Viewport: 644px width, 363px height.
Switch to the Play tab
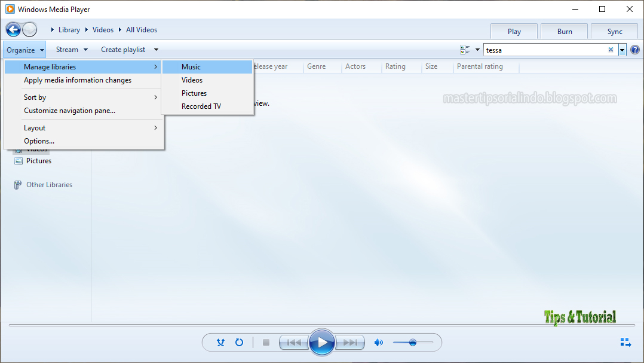click(514, 31)
